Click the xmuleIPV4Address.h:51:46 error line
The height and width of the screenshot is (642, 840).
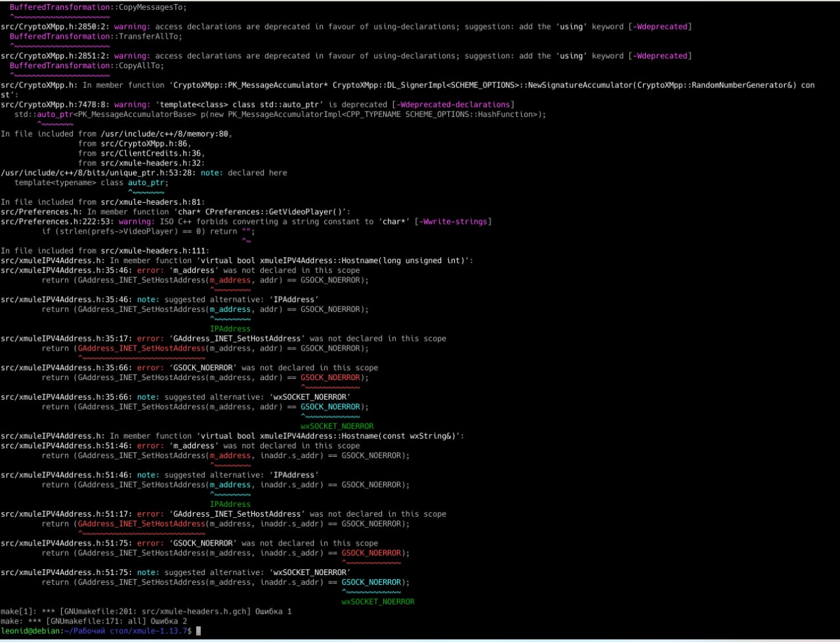(180, 446)
